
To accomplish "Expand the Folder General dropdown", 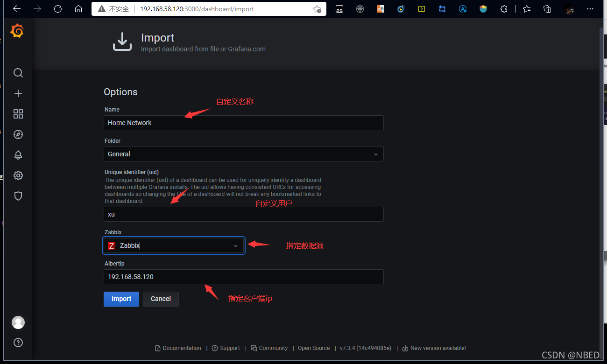I will (244, 154).
